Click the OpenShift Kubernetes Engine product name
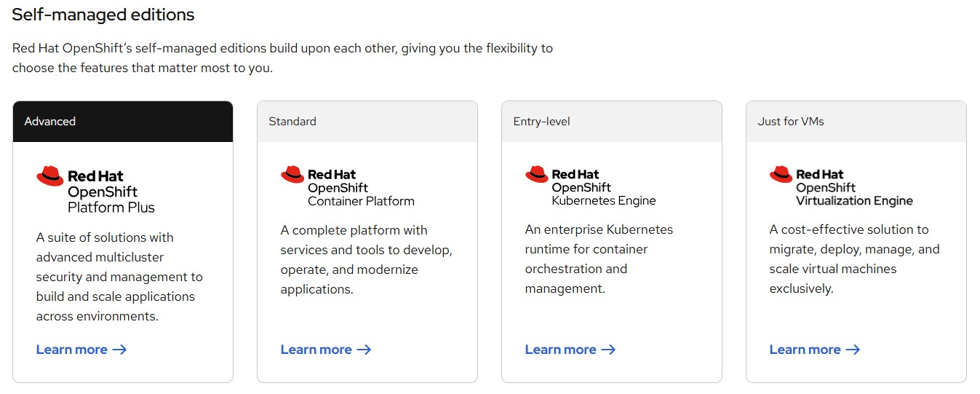The image size is (980, 394). point(604,194)
